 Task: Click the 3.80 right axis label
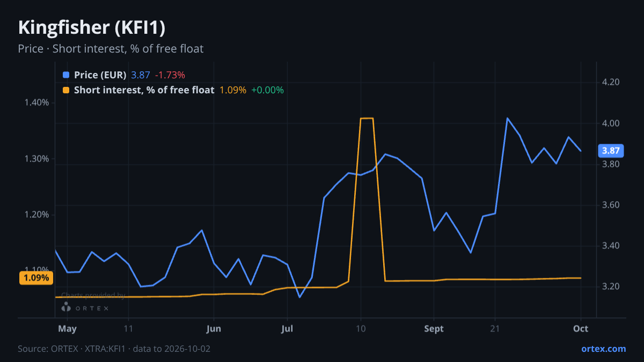coord(611,164)
